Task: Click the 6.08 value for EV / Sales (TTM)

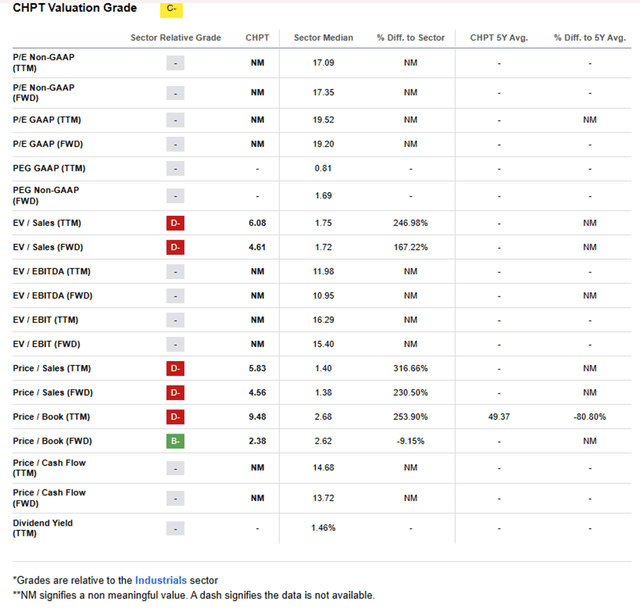Action: pos(257,223)
